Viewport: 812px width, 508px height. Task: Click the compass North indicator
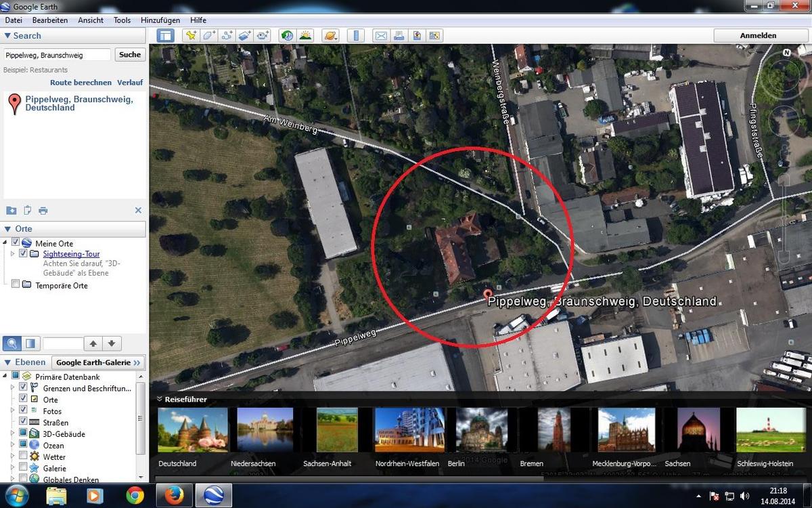pyautogui.click(x=787, y=52)
